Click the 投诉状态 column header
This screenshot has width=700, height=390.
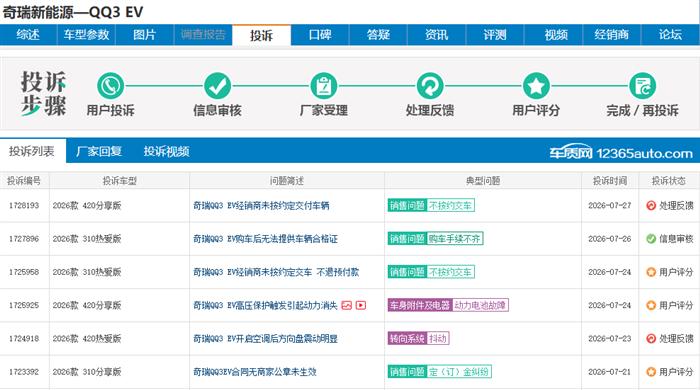(668, 181)
